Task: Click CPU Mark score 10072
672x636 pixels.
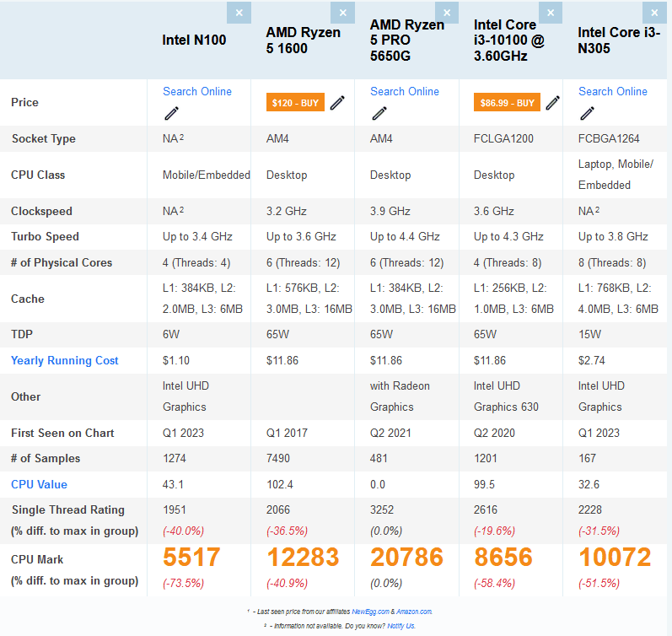Action: coord(615,558)
